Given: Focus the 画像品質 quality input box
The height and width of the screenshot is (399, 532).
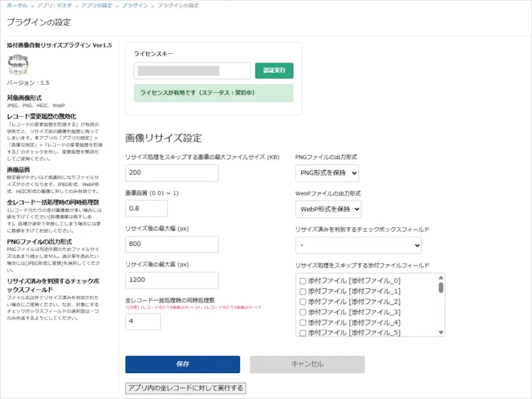Looking at the screenshot, I should tap(146, 208).
